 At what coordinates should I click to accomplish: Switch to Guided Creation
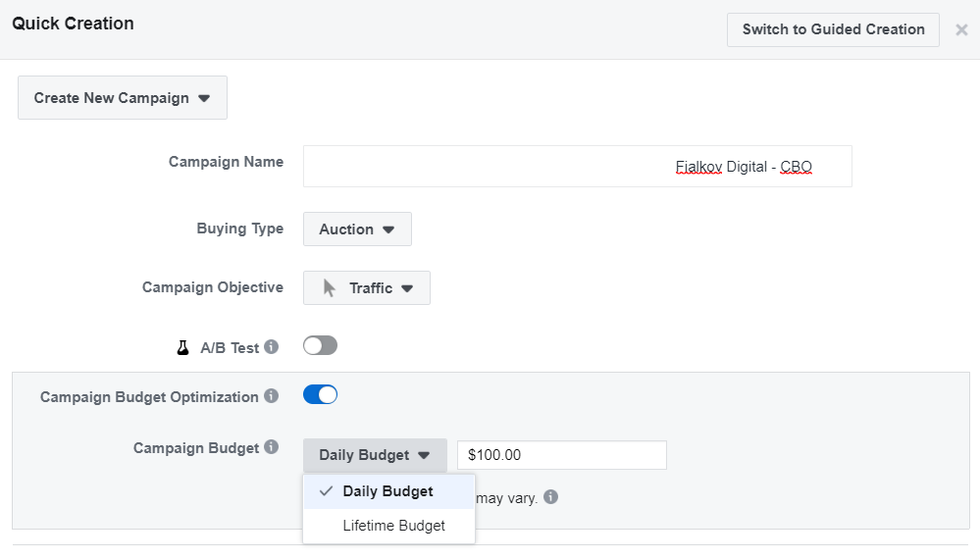pyautogui.click(x=833, y=29)
